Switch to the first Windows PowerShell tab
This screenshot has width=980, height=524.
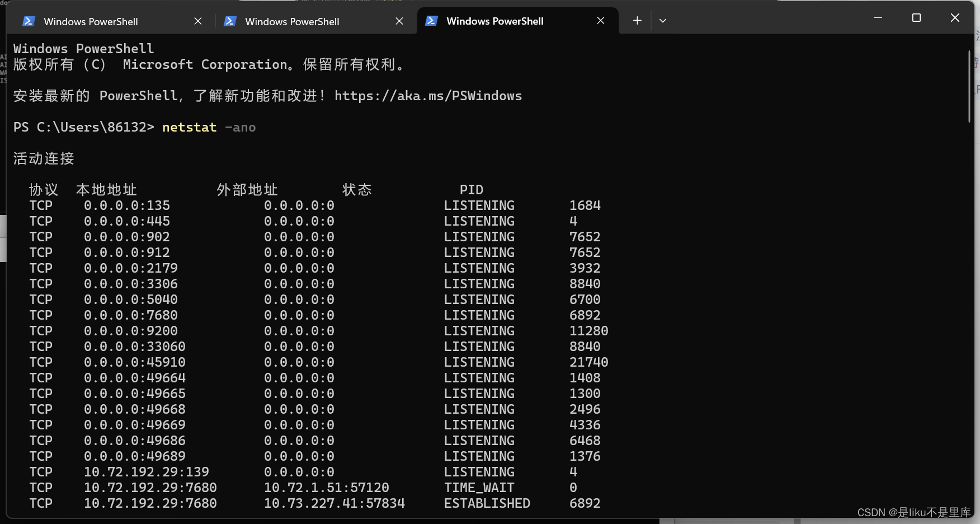[112, 21]
